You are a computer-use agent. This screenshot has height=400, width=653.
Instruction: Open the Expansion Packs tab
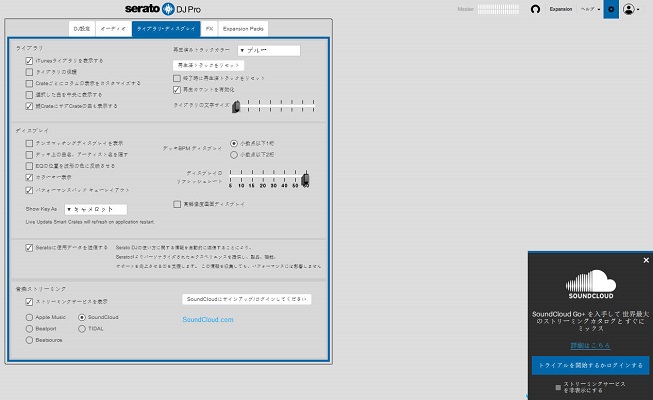(x=243, y=29)
